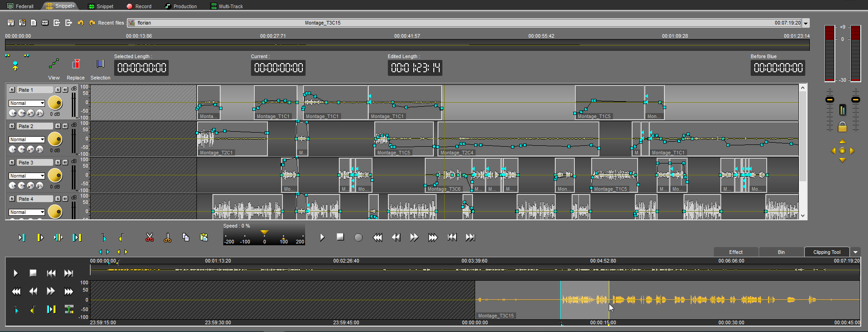This screenshot has width=868, height=332.
Task: Mute Piste 1 with the M button
Action: click(x=65, y=90)
